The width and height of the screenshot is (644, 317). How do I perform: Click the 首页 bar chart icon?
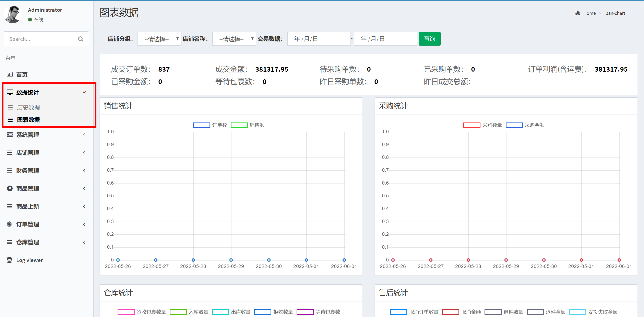point(10,74)
